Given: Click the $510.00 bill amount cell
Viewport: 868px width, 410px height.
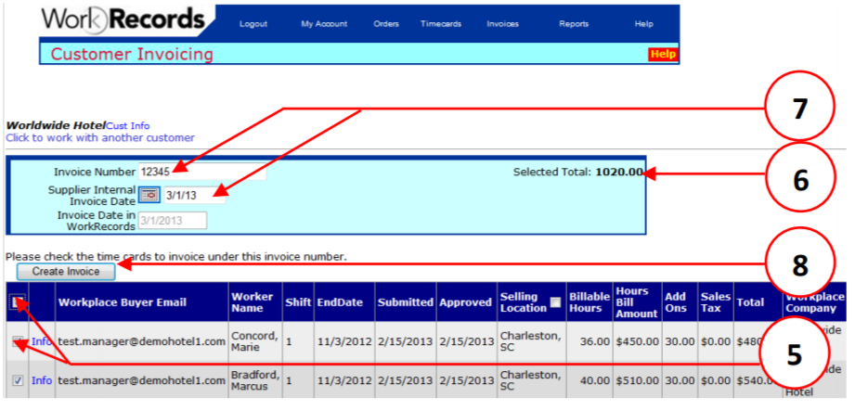Looking at the screenshot, I should click(637, 380).
